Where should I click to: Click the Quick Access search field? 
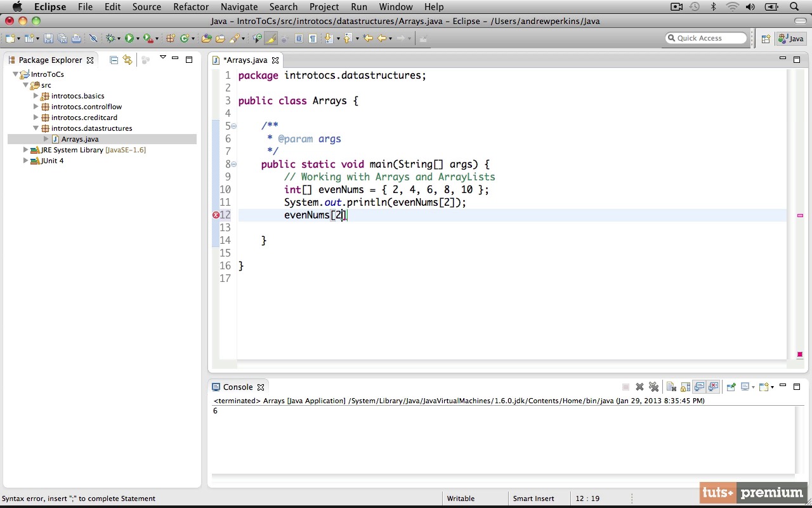pos(705,39)
